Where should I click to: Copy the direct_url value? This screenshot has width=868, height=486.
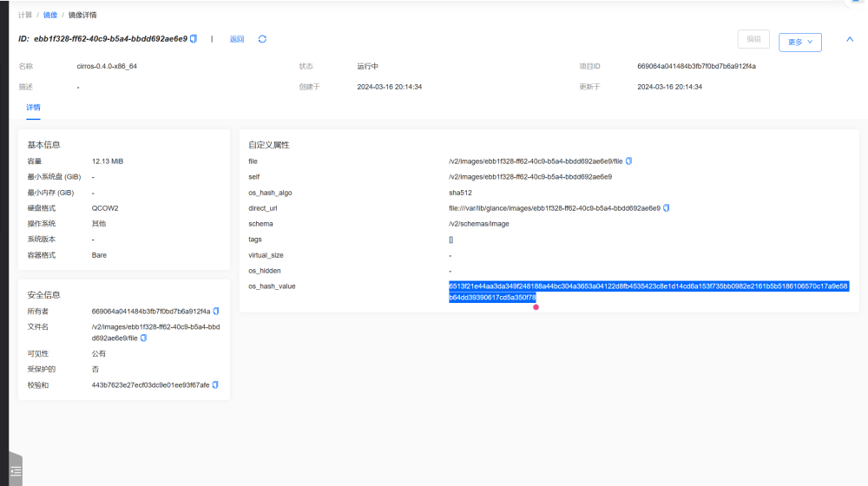pyautogui.click(x=666, y=208)
